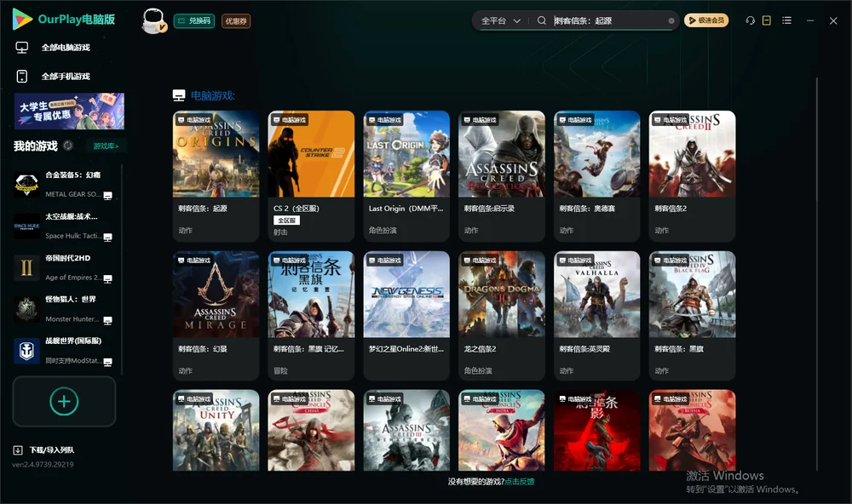Screen dimensions: 852x504
Task: Open the 刺客信条:启示录 game card
Action: (x=502, y=176)
